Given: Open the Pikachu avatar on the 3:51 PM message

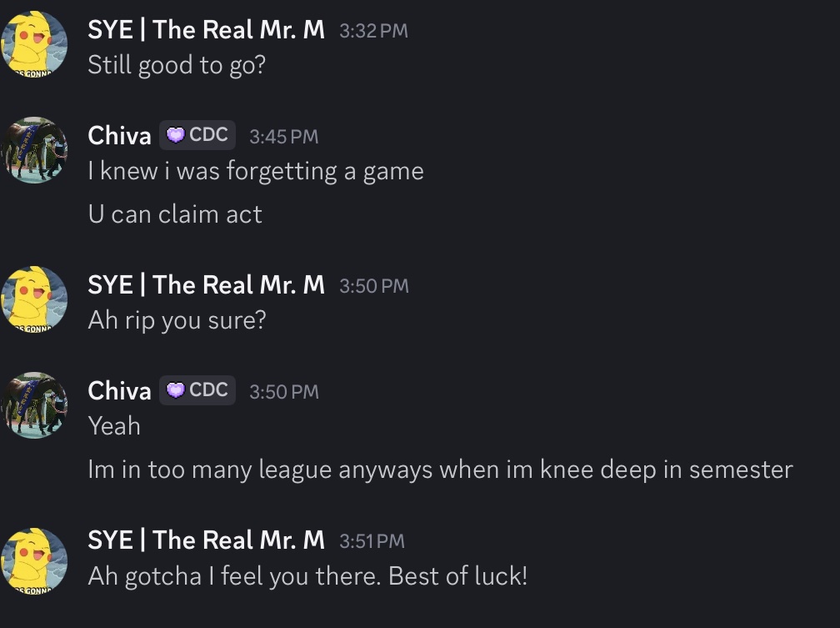Looking at the screenshot, I should tap(33, 554).
